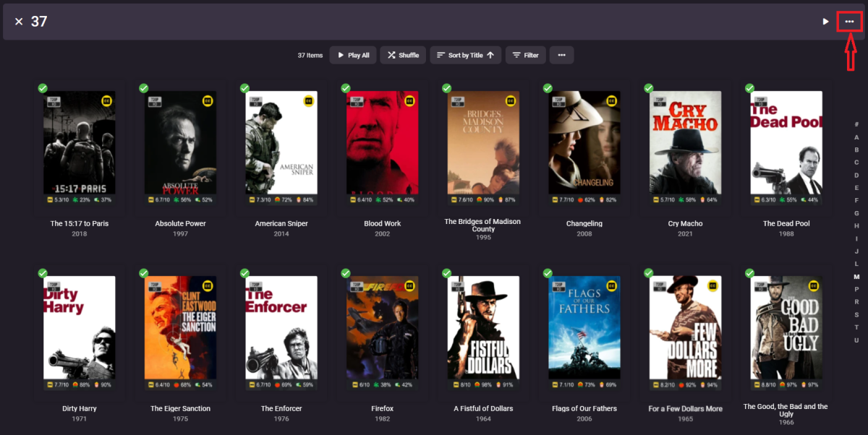This screenshot has width=868, height=435.
Task: Open the Filter options
Action: 525,55
